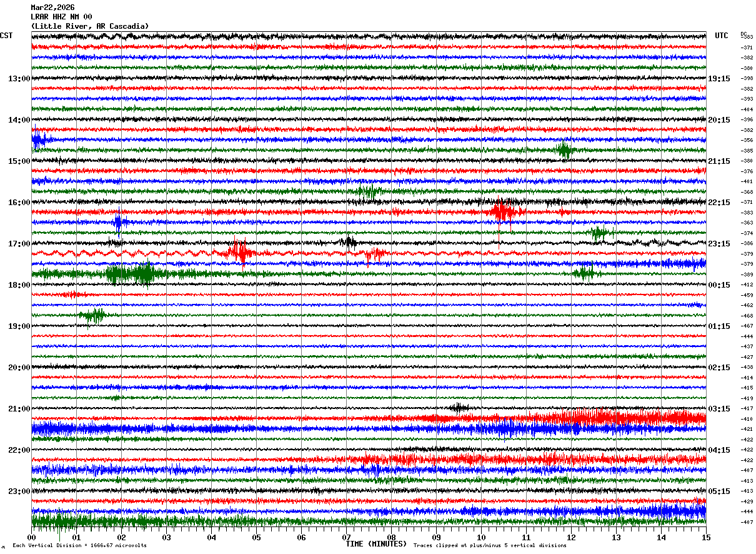This screenshot has width=756, height=554.
Task: Click the 05:15 UTC time label
Action: [719, 491]
